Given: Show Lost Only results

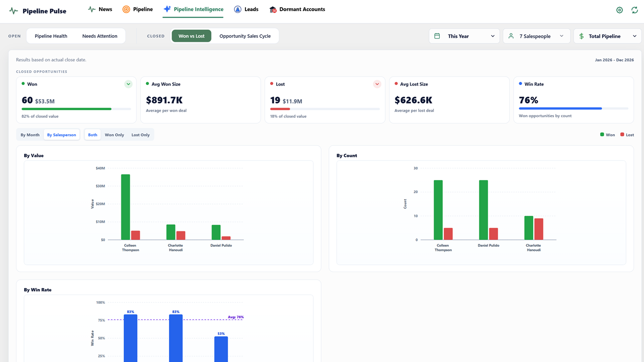Looking at the screenshot, I should pos(140,135).
